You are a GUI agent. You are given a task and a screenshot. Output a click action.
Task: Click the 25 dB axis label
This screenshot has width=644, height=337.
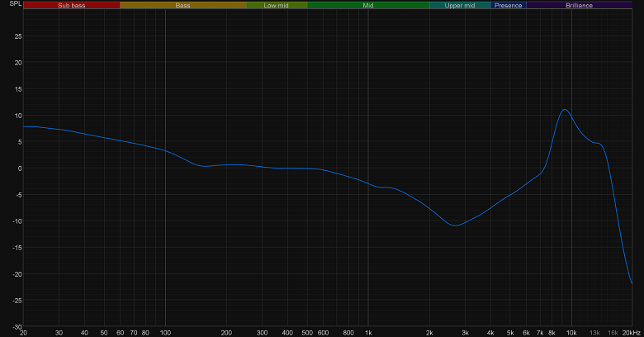tap(18, 36)
